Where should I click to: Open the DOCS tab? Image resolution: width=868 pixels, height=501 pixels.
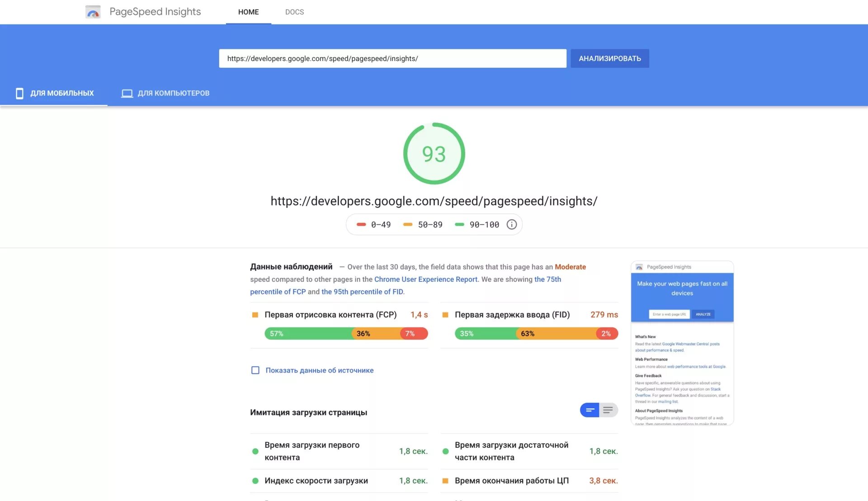coord(294,12)
